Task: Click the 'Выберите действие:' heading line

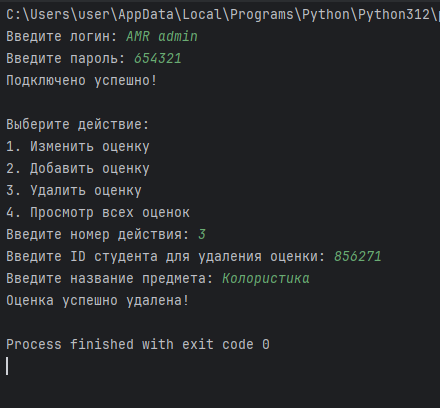Action: point(77,124)
